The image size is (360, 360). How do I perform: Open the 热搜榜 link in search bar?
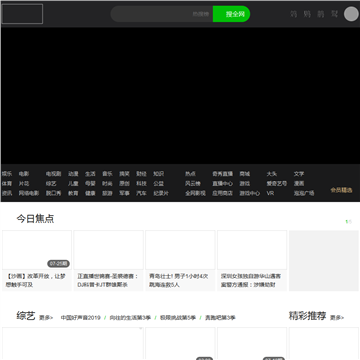click(201, 14)
